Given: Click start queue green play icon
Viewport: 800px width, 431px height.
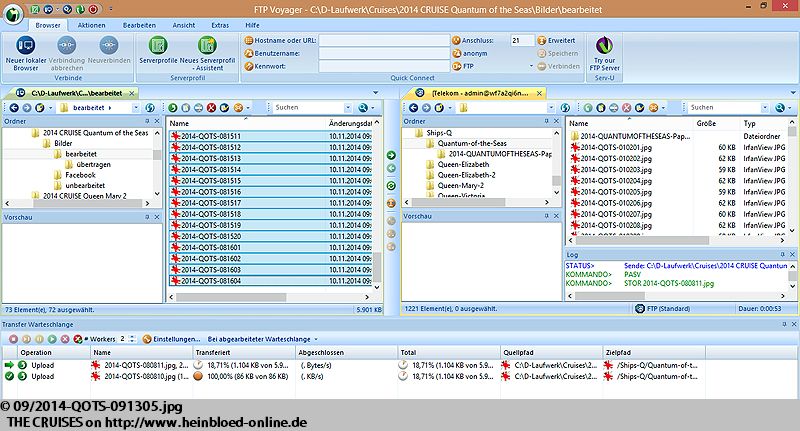Looking at the screenshot, I should [52, 339].
